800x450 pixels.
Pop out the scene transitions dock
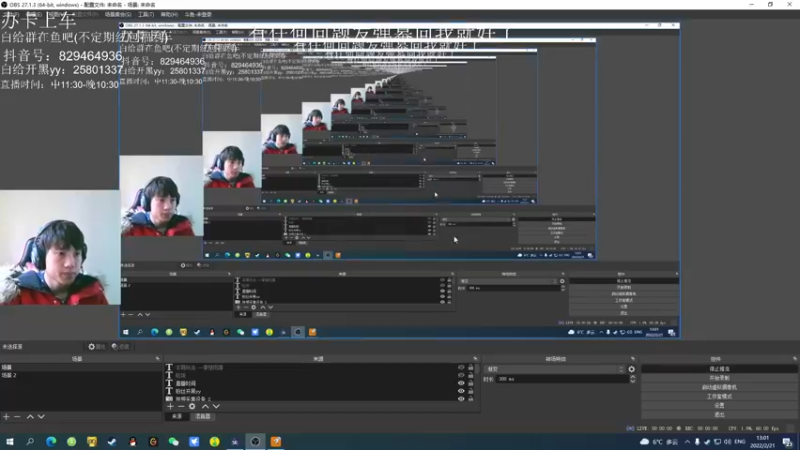tap(633, 359)
